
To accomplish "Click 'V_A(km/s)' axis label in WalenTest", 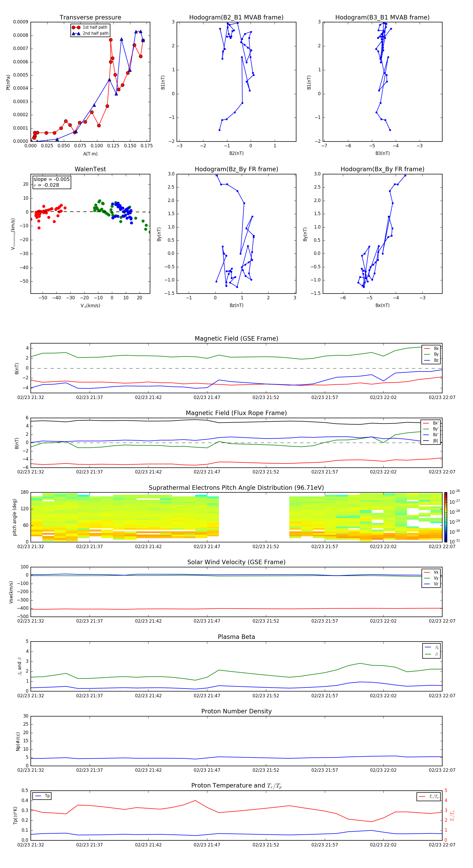I will (90, 306).
